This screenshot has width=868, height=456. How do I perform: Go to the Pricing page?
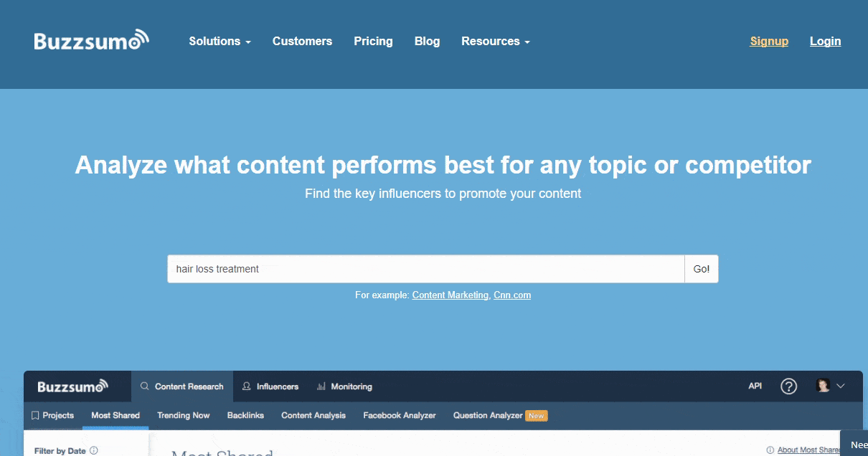pyautogui.click(x=373, y=42)
